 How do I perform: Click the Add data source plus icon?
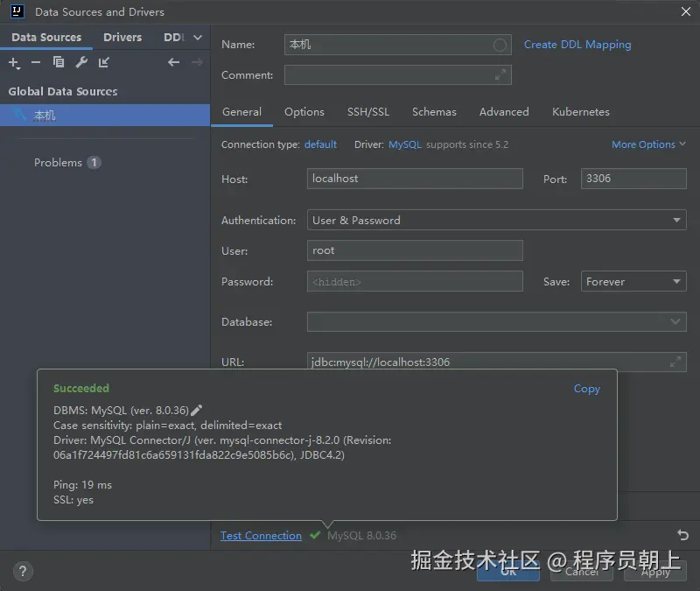point(13,63)
